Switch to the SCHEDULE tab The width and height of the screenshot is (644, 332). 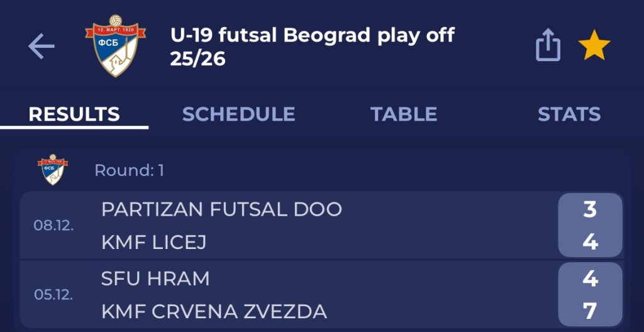(x=238, y=114)
